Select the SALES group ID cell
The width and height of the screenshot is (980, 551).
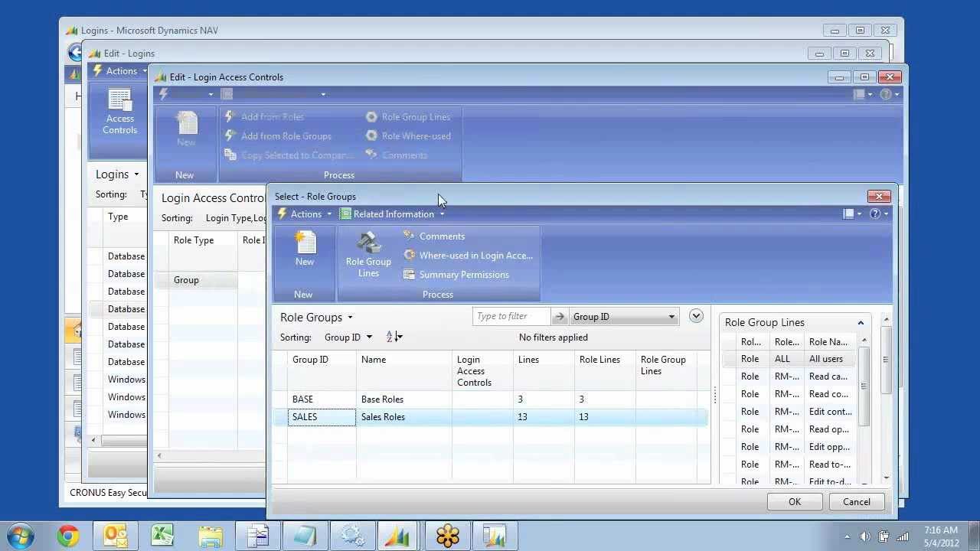pyautogui.click(x=322, y=417)
